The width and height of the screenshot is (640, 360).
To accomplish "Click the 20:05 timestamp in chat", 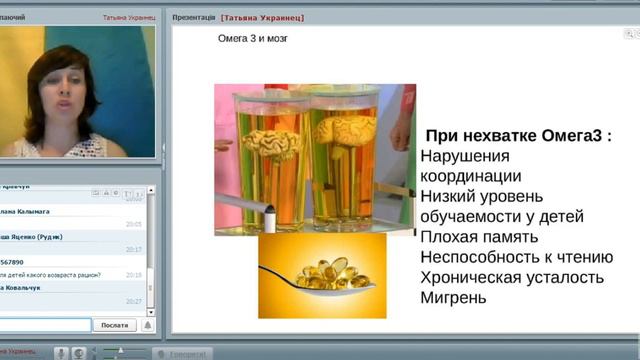I will 134,224.
